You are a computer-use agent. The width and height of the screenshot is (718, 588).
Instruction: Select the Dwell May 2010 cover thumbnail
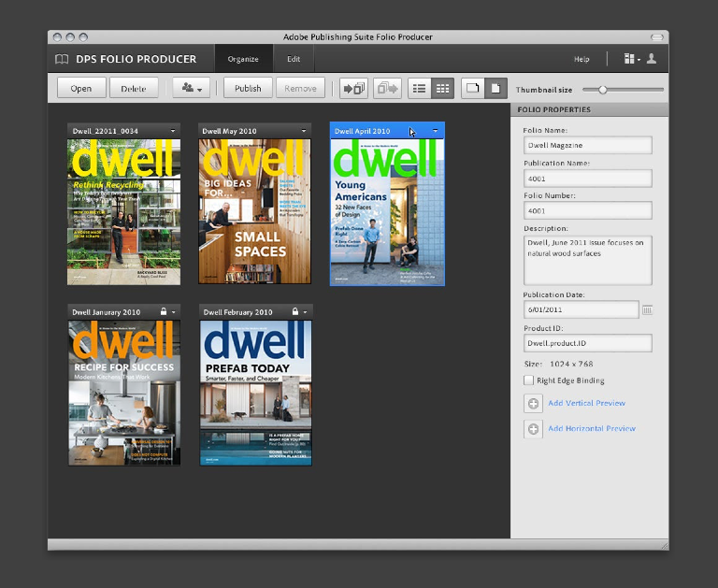(x=254, y=211)
